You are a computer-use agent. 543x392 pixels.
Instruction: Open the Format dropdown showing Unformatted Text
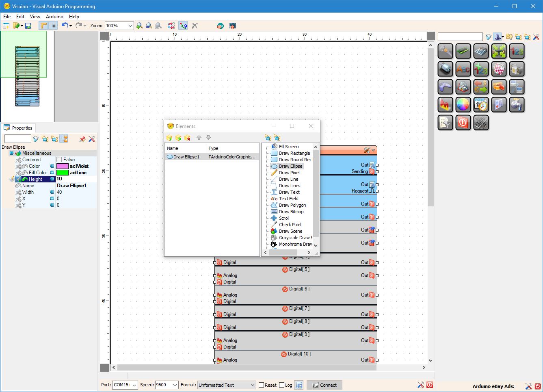(253, 385)
